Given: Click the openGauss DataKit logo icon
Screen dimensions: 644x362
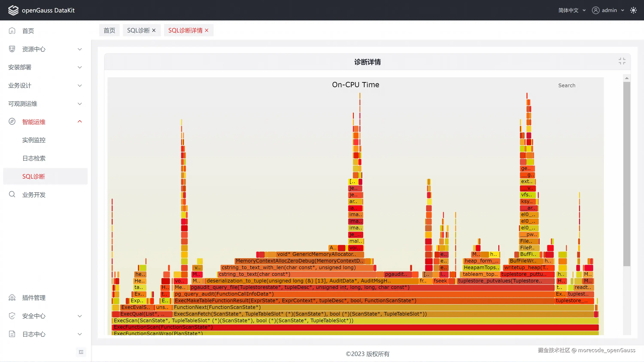Looking at the screenshot, I should (13, 10).
